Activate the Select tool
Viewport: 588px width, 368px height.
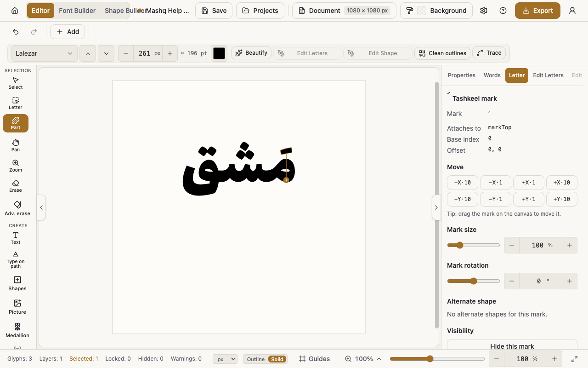(16, 83)
